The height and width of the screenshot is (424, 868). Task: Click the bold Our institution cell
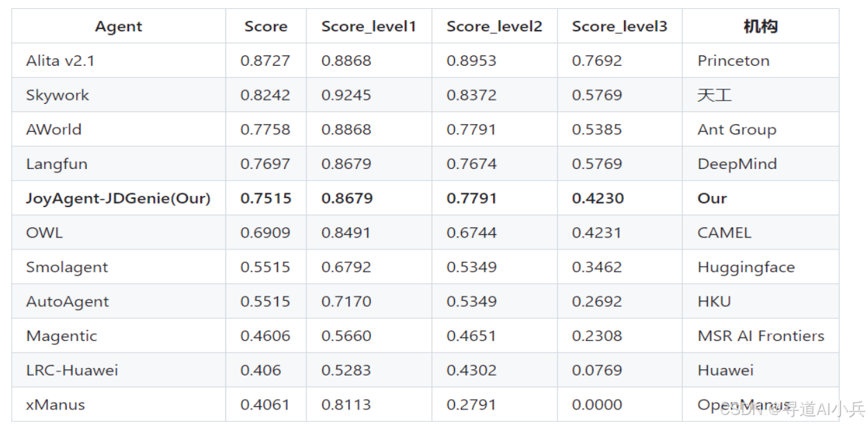pyautogui.click(x=713, y=198)
